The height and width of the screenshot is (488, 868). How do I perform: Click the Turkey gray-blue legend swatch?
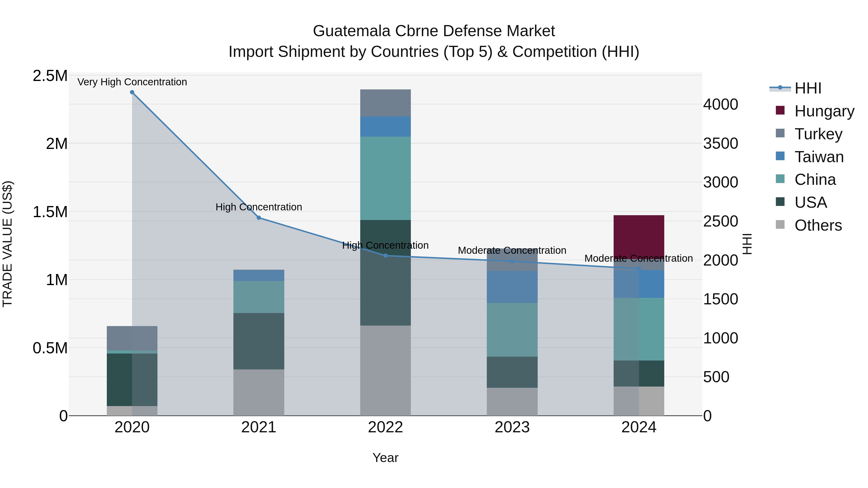tap(780, 133)
